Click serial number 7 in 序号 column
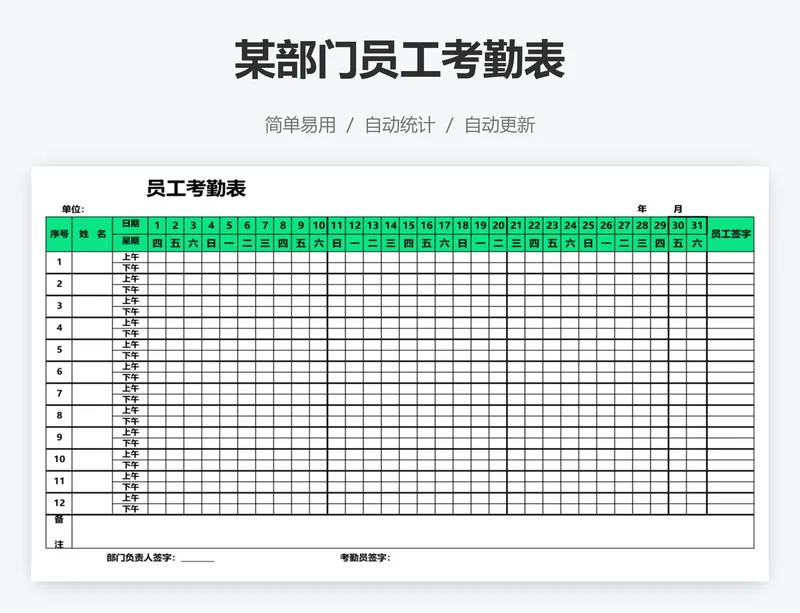Screen dimensions: 800x613 click(59, 394)
